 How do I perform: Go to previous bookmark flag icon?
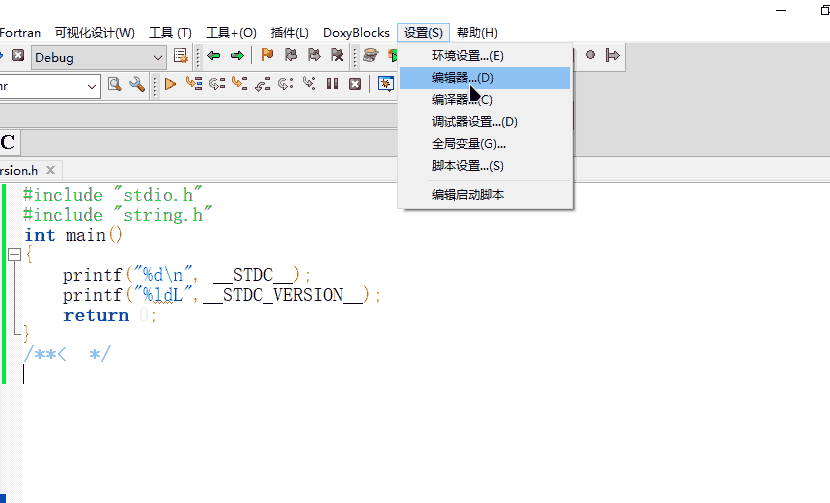[291, 55]
